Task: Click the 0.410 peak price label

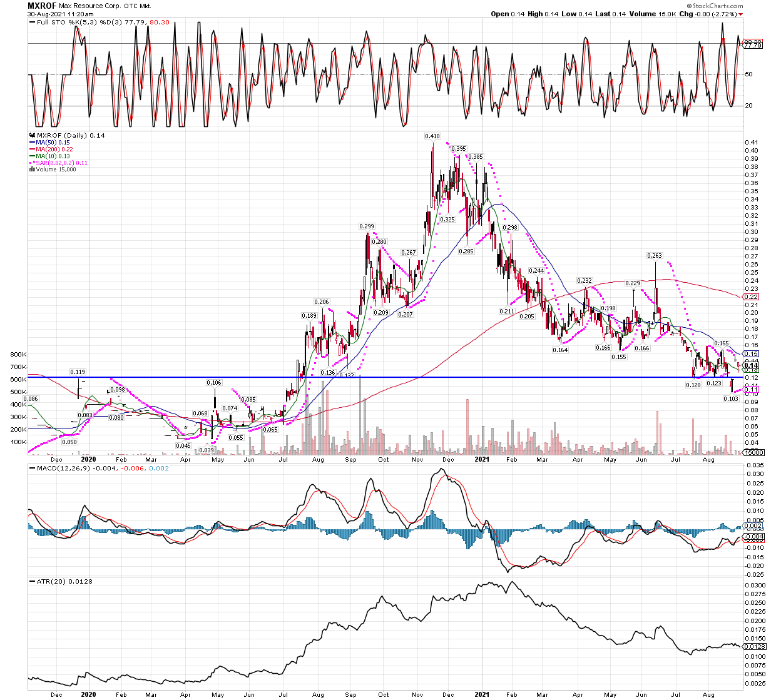Action: coord(432,136)
